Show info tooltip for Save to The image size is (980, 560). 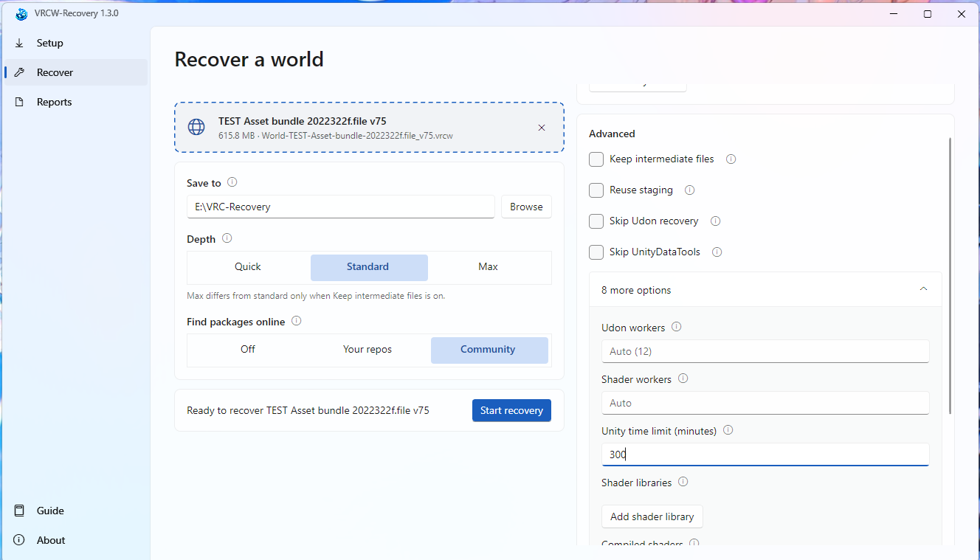[x=232, y=182]
